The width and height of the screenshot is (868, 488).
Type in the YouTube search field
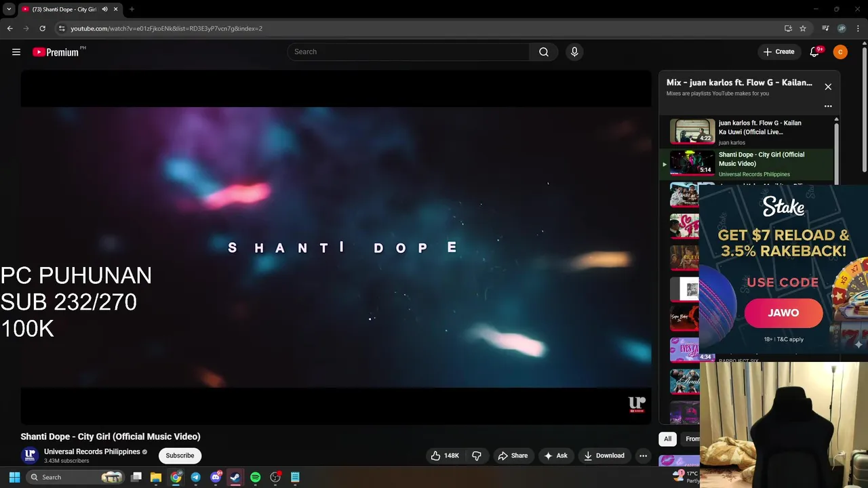pos(409,52)
